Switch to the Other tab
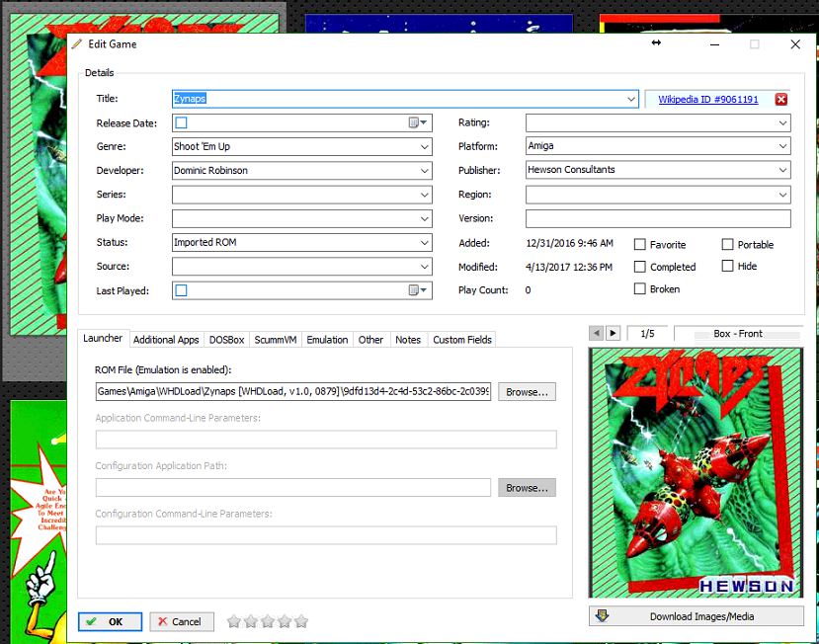The image size is (819, 644). (370, 340)
